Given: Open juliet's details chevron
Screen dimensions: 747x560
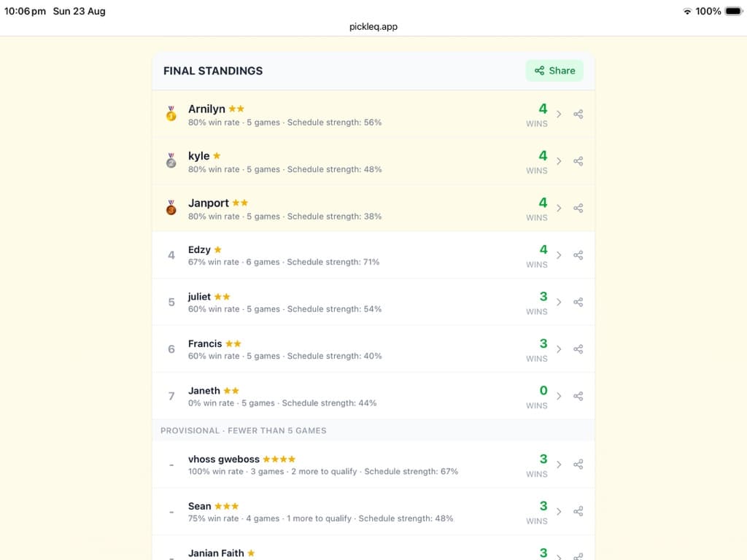Looking at the screenshot, I should [559, 303].
